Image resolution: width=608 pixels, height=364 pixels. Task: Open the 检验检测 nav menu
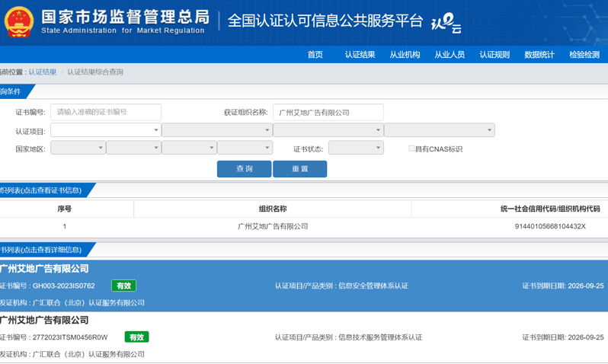[x=584, y=55]
